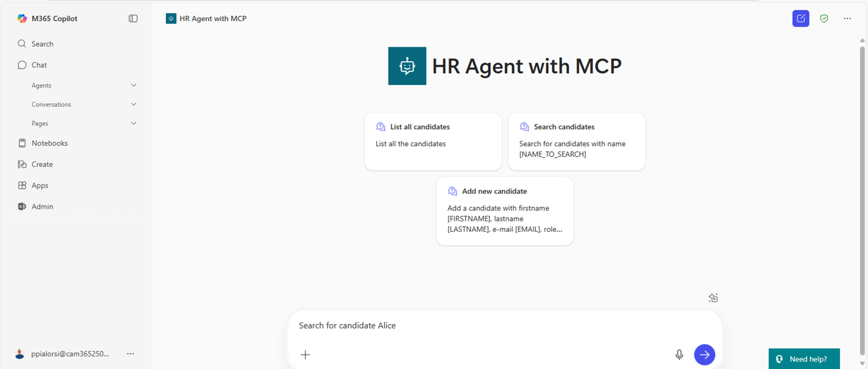Expand the Pages section chevron
This screenshot has width=868, height=369.
point(133,124)
